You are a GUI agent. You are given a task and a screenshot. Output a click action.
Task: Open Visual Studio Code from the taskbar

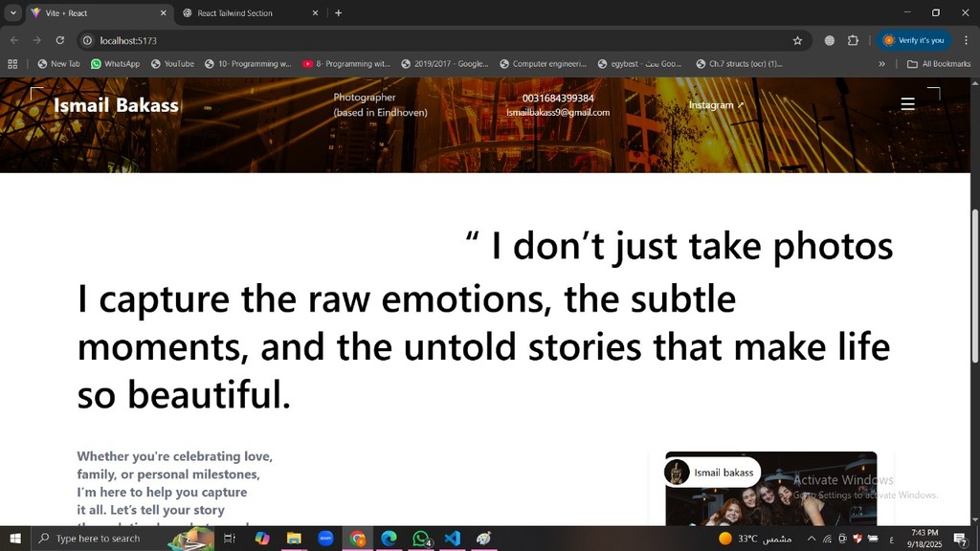pyautogui.click(x=453, y=538)
